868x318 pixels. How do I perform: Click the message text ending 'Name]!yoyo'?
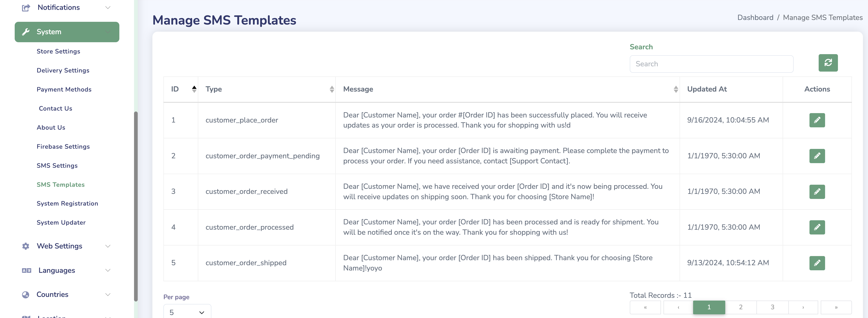(498, 263)
